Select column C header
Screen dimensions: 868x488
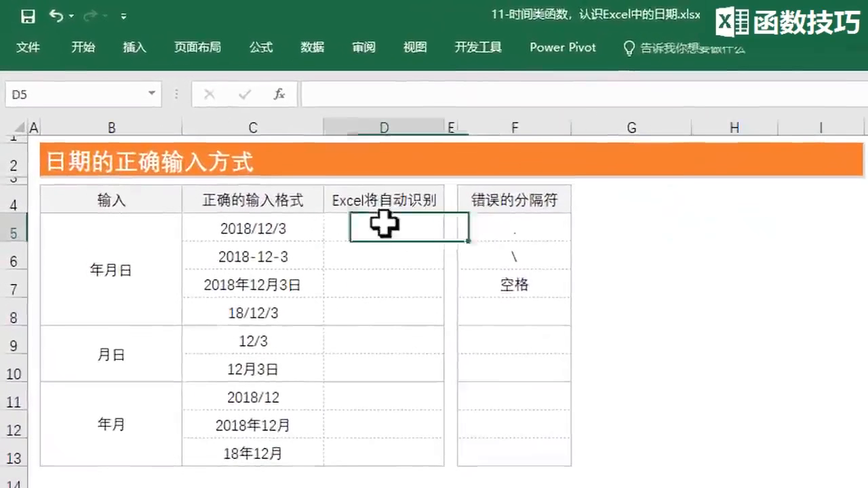(x=252, y=127)
